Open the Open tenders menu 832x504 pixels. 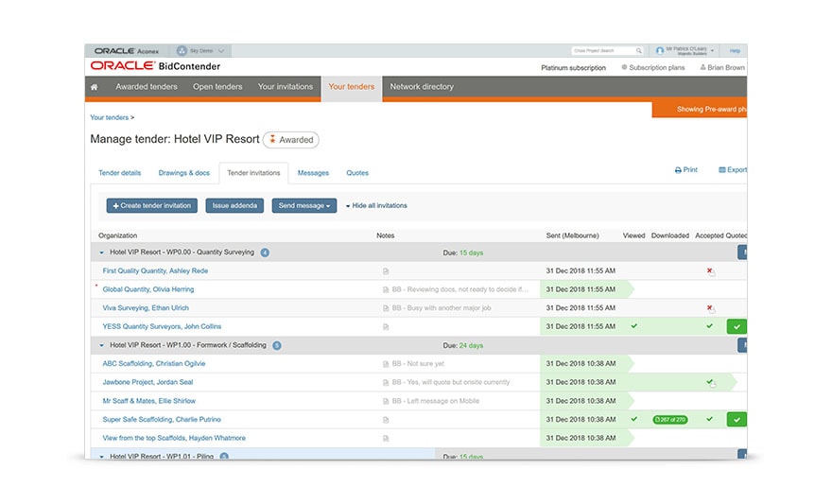point(217,87)
